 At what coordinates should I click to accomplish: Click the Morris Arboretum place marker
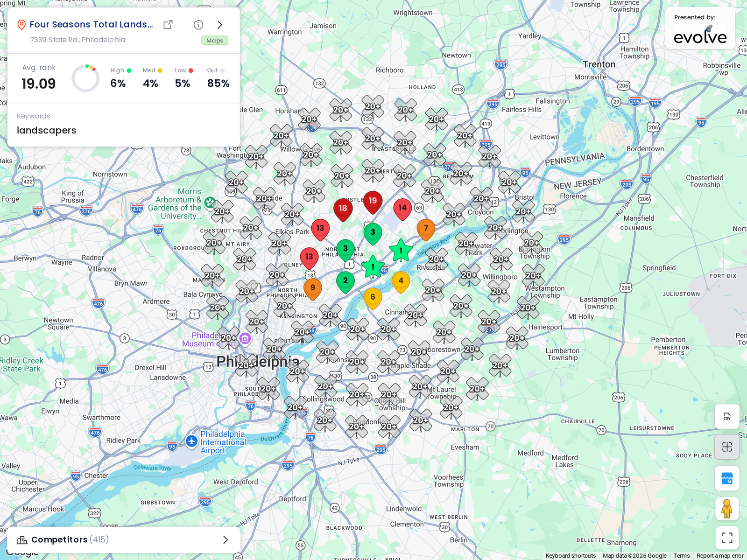(210, 202)
